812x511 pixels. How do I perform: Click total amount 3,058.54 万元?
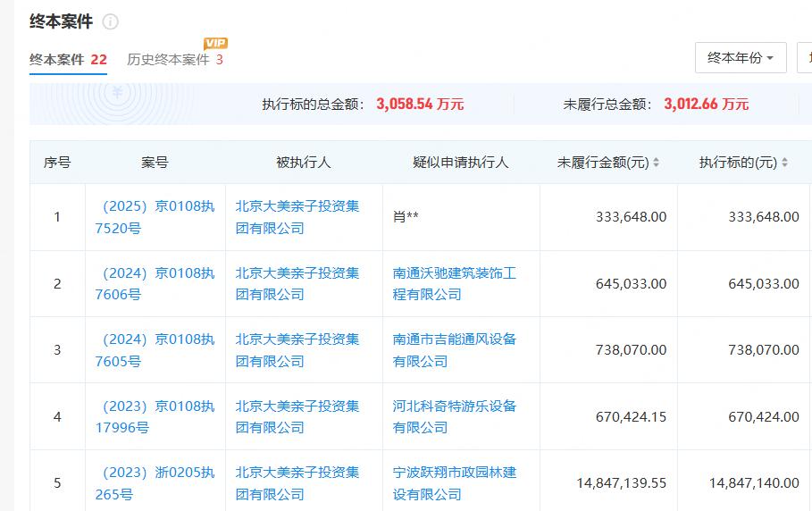click(x=420, y=104)
